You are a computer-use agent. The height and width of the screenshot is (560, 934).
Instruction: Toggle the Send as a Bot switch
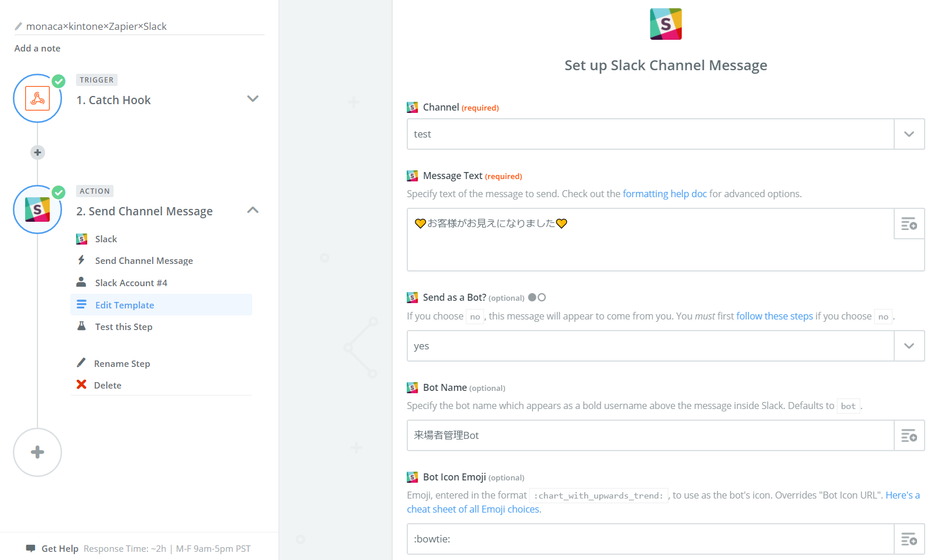(537, 297)
